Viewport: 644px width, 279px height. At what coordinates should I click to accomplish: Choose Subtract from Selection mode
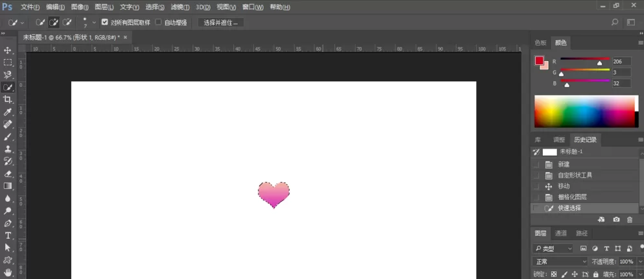tap(67, 22)
